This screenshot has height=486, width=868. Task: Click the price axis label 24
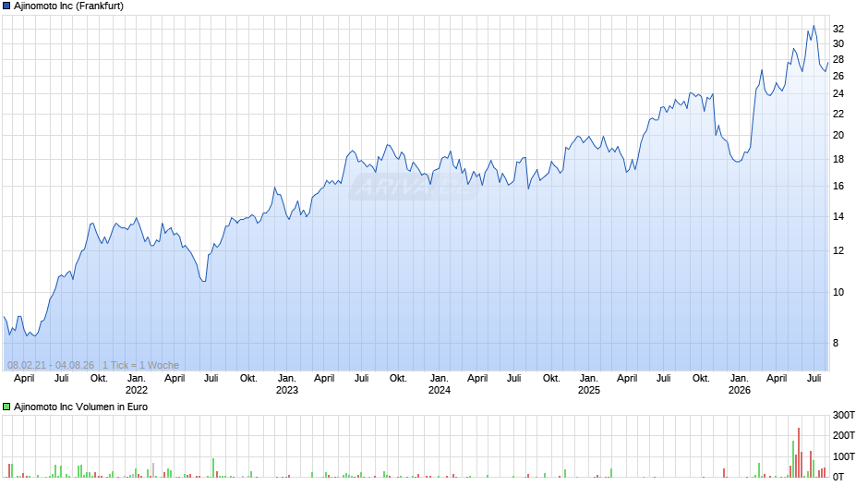(x=838, y=93)
